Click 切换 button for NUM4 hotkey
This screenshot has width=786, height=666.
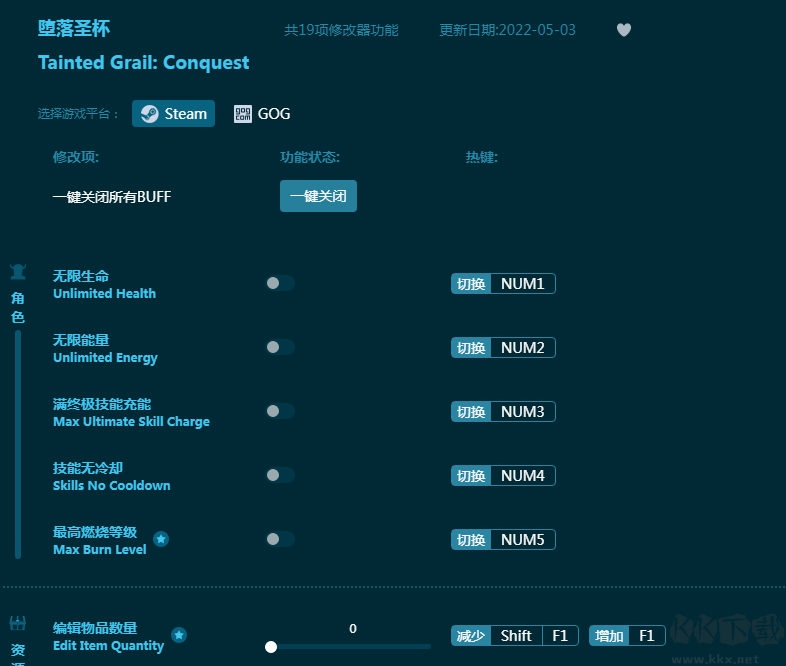(x=471, y=476)
